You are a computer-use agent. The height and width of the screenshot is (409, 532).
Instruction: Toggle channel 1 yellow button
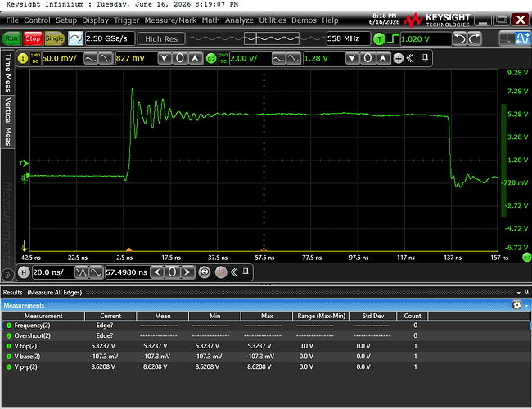(x=23, y=58)
